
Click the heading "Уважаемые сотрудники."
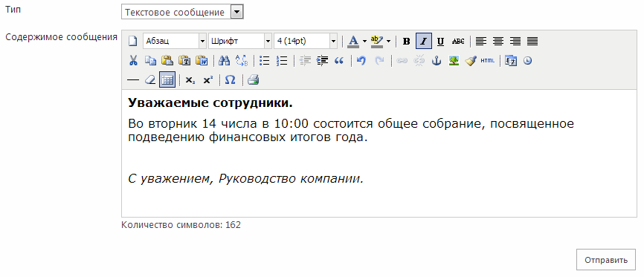point(210,103)
